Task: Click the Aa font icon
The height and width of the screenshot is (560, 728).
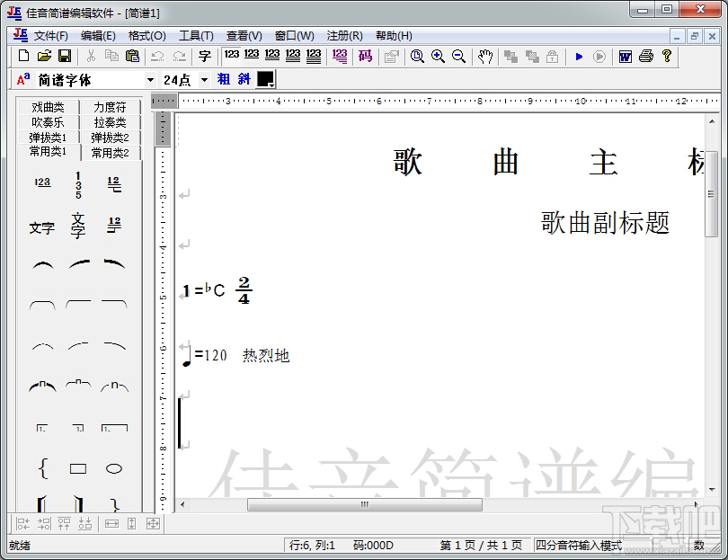Action: point(23,79)
